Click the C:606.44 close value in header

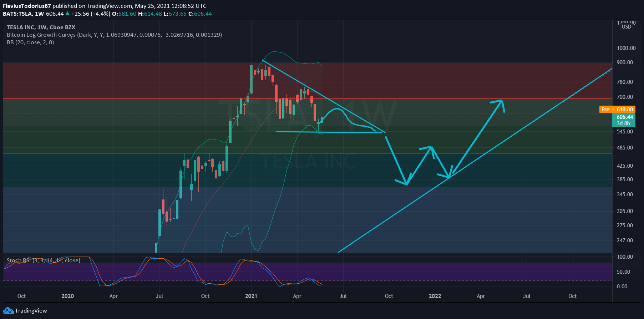(x=200, y=14)
